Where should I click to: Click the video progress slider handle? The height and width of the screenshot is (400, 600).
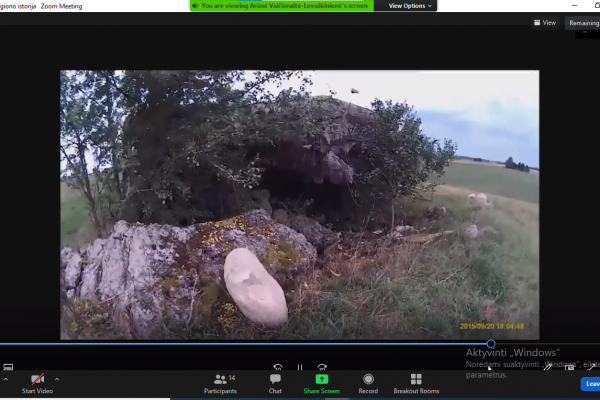coord(491,344)
